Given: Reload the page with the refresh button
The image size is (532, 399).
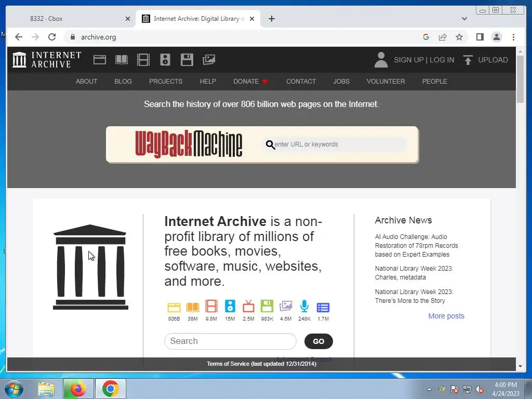Looking at the screenshot, I should click(x=52, y=37).
